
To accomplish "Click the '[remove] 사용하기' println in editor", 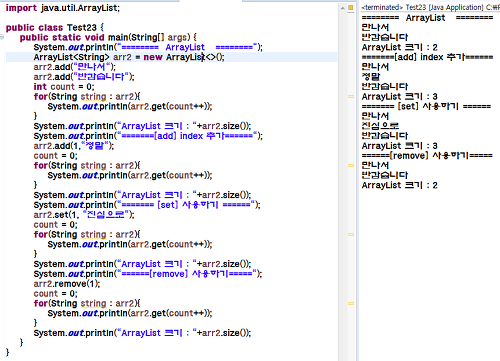I will [x=148, y=274].
